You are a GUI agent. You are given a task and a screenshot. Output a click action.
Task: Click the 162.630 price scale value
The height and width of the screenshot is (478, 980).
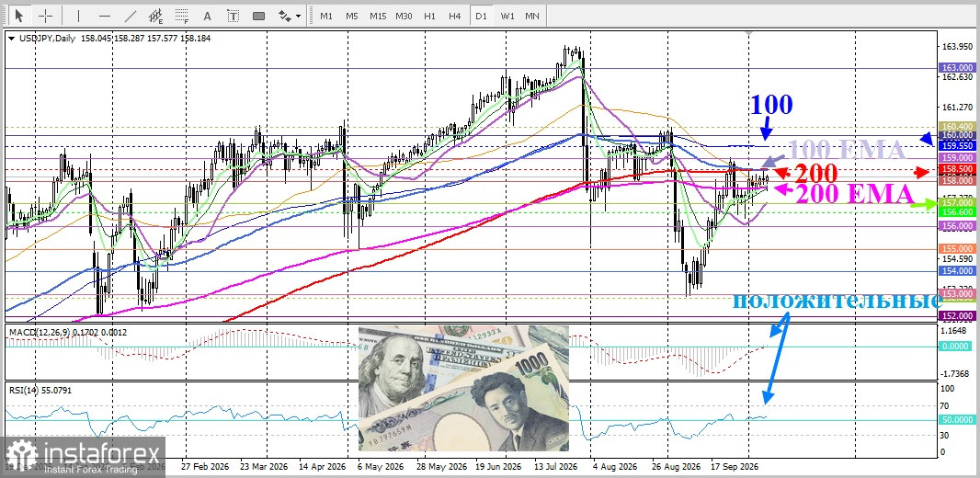coord(957,77)
